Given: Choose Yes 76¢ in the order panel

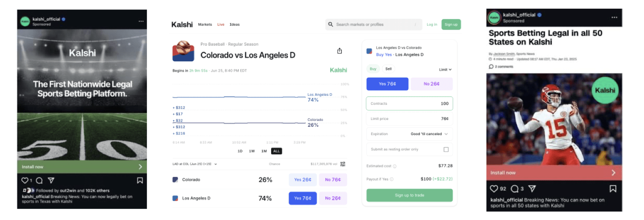Looking at the screenshot, I should 387,84.
